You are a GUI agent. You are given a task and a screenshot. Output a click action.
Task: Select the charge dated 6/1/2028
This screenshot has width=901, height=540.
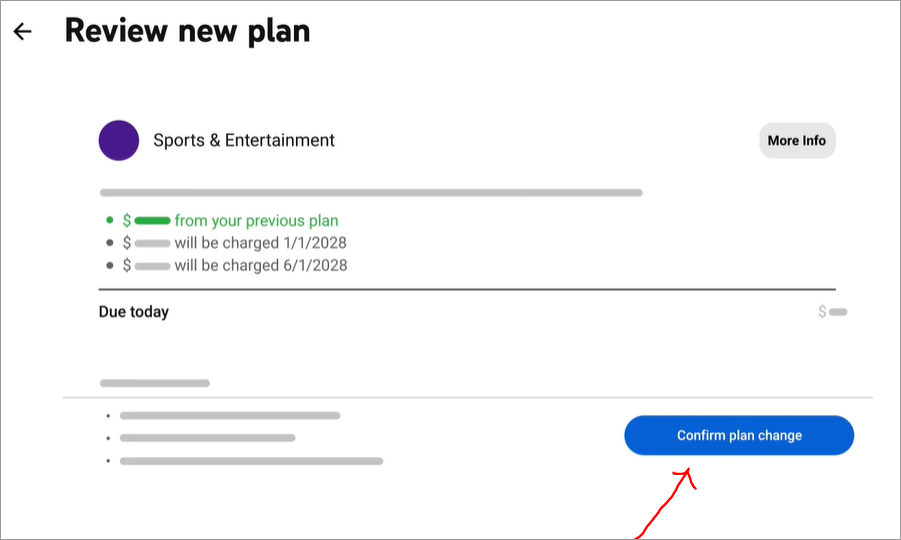pyautogui.click(x=234, y=265)
